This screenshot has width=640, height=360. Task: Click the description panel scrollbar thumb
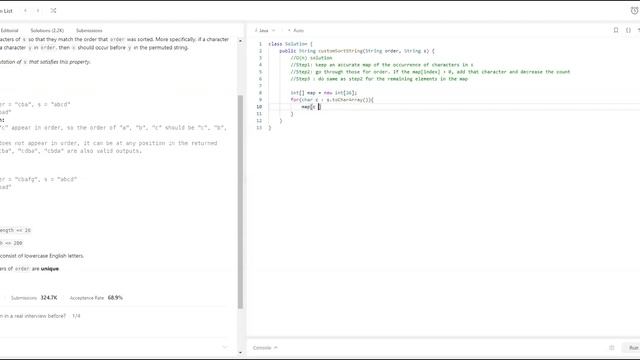pos(240,202)
